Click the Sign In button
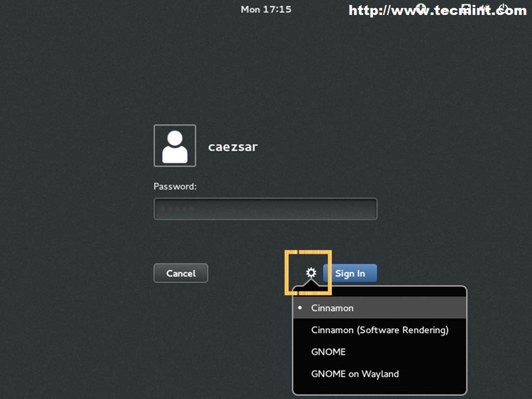The height and width of the screenshot is (399, 532). (350, 273)
